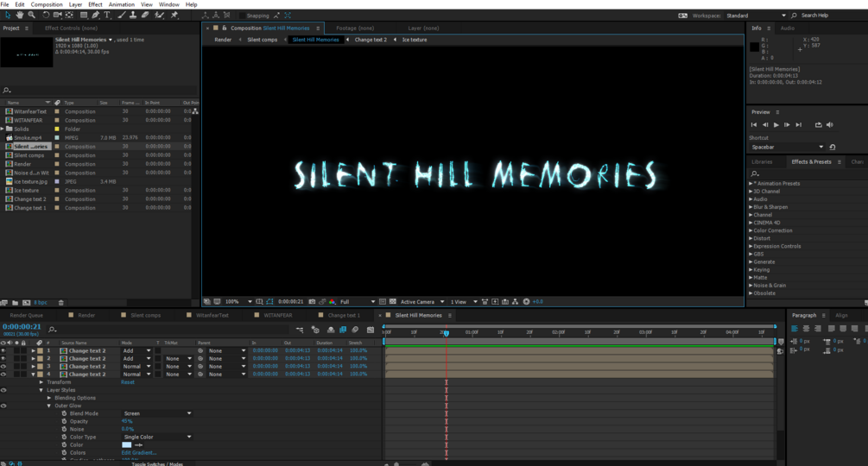Expand the Transform property group

(41, 382)
